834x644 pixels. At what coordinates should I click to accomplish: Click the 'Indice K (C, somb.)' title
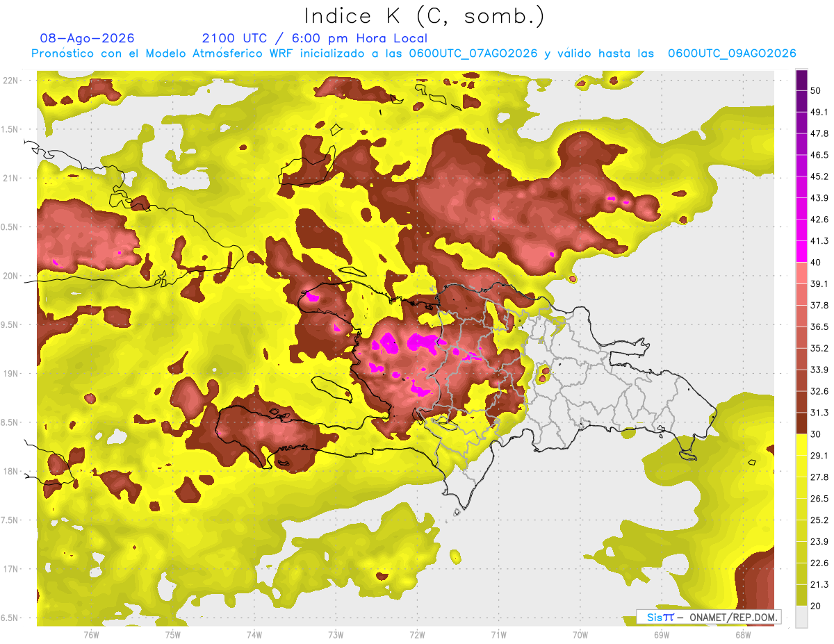click(x=424, y=16)
